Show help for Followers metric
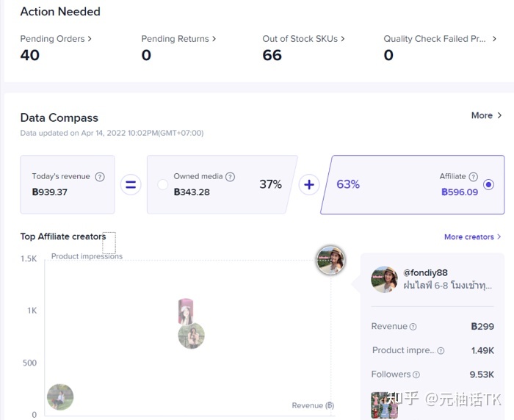514x420 pixels. point(416,374)
